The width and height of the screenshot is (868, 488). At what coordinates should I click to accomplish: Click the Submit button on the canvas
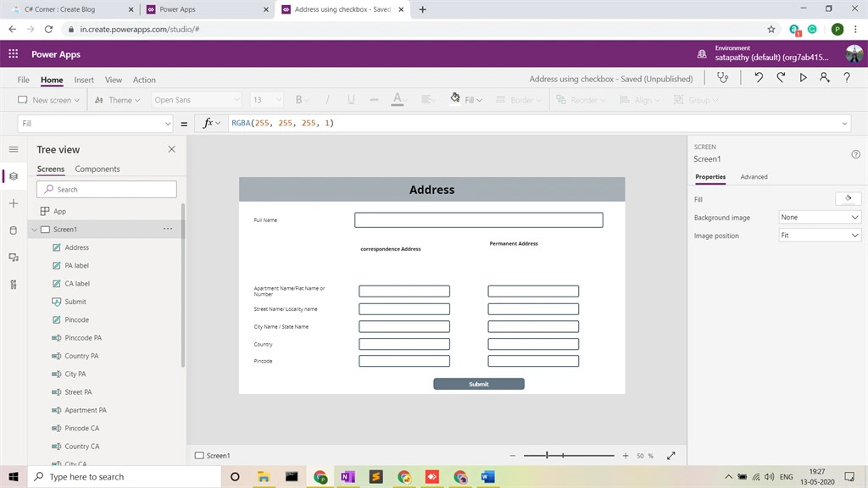[x=479, y=384]
